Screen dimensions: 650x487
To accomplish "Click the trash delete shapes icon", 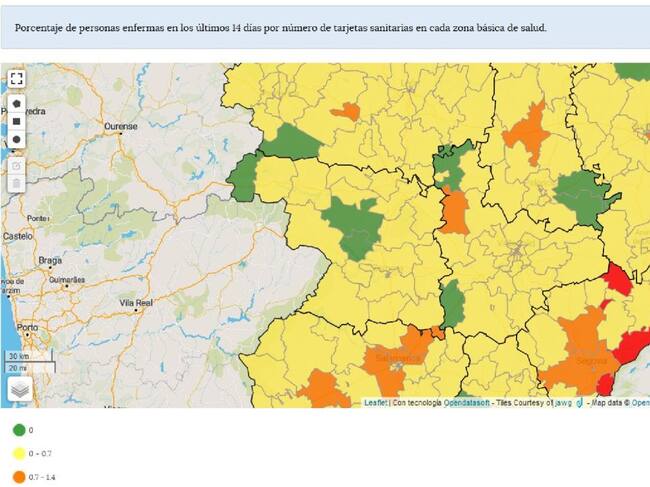I will point(17,184).
